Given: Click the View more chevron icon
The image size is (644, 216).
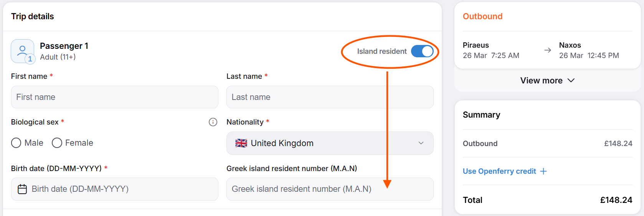Looking at the screenshot, I should pos(571,80).
